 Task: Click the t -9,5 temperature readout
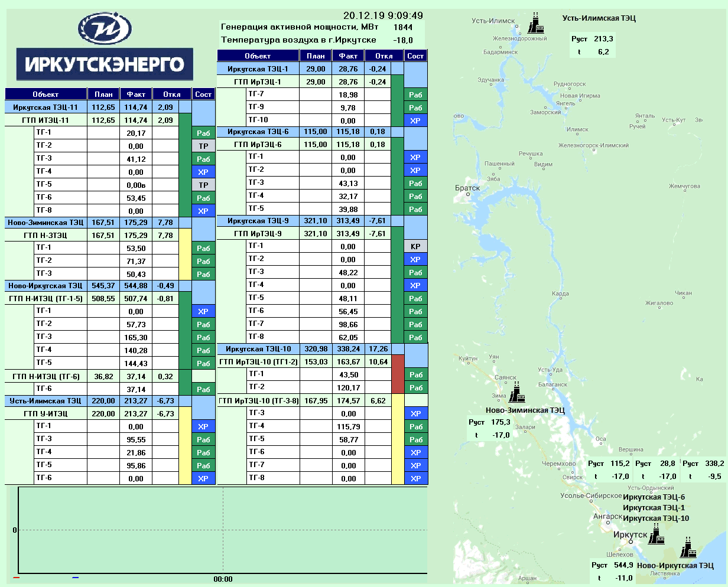click(703, 476)
